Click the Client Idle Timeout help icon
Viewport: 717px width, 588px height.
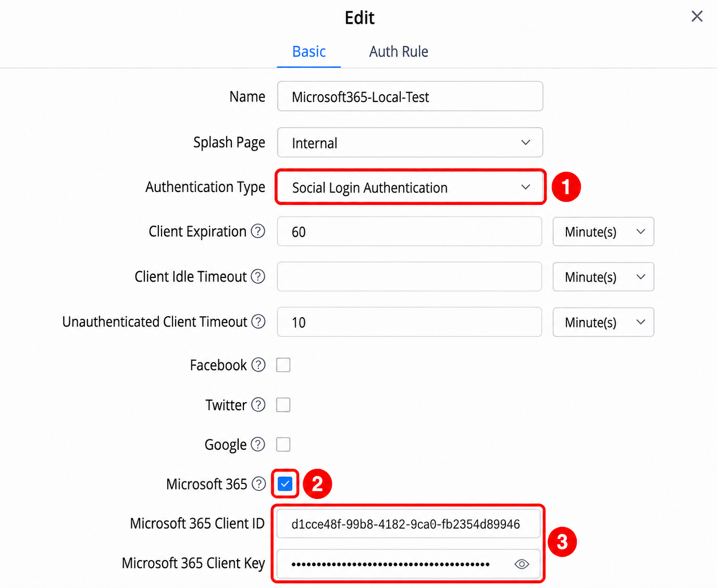tap(258, 276)
